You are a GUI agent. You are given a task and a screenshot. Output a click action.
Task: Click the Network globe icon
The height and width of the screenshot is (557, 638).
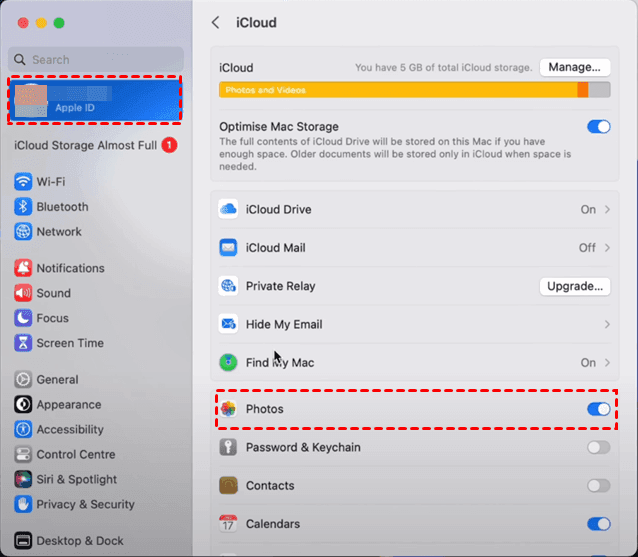(x=23, y=232)
